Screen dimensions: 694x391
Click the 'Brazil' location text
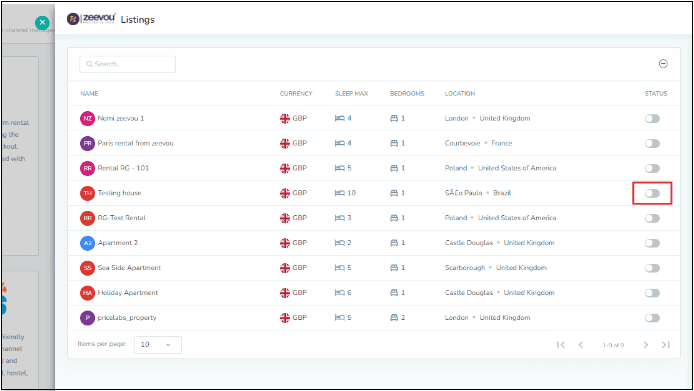click(502, 193)
